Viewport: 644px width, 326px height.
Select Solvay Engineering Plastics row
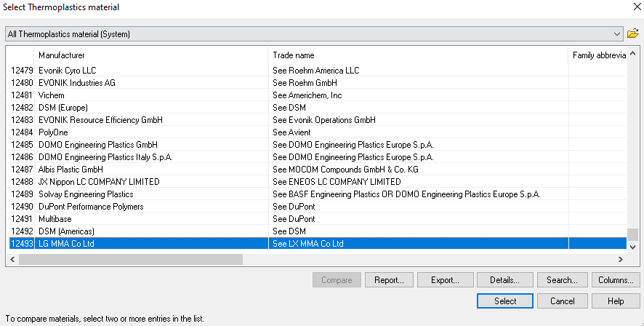click(x=318, y=194)
